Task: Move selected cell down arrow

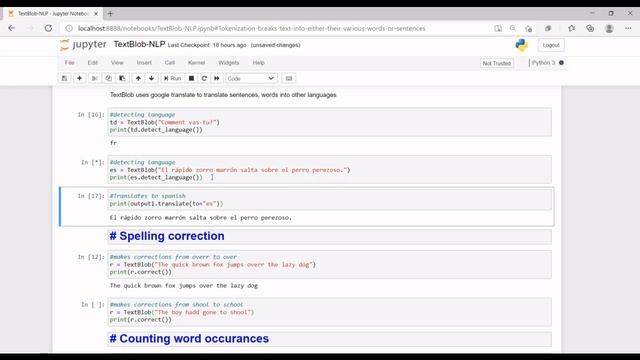Action: pyautogui.click(x=151, y=78)
